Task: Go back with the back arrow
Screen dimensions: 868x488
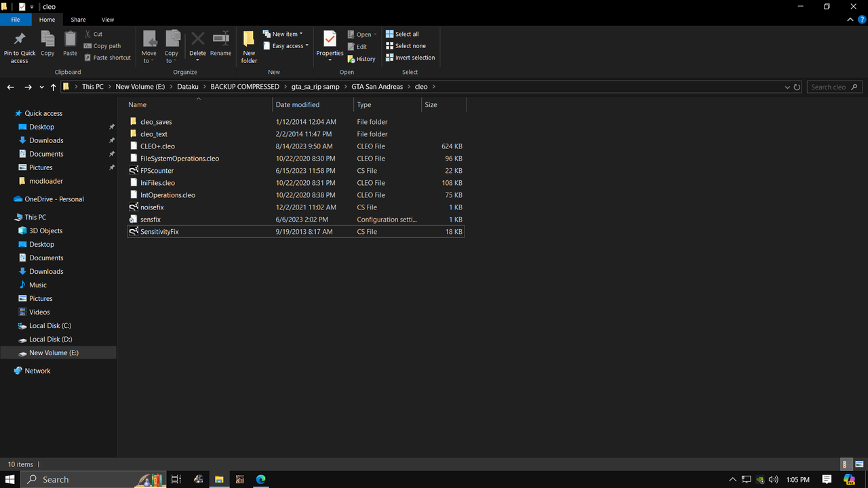Action: coord(11,87)
